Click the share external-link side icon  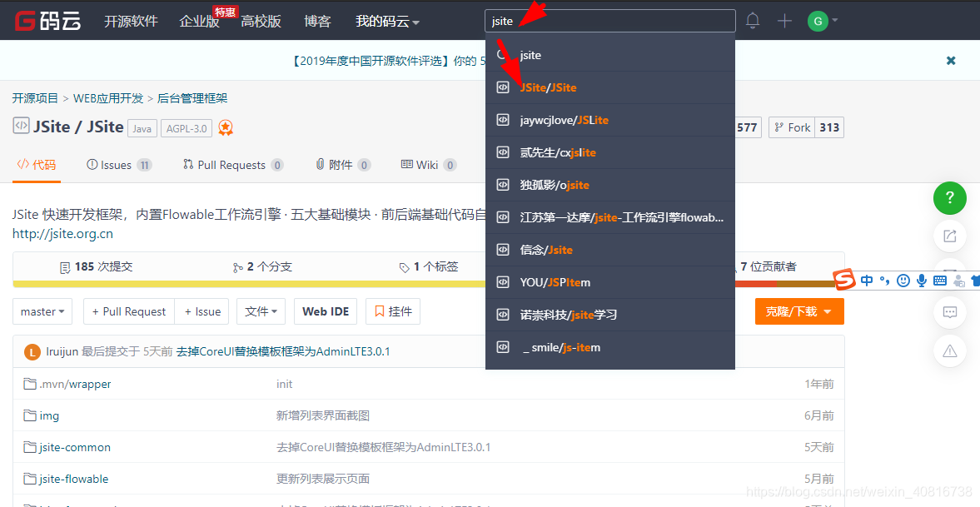point(950,236)
